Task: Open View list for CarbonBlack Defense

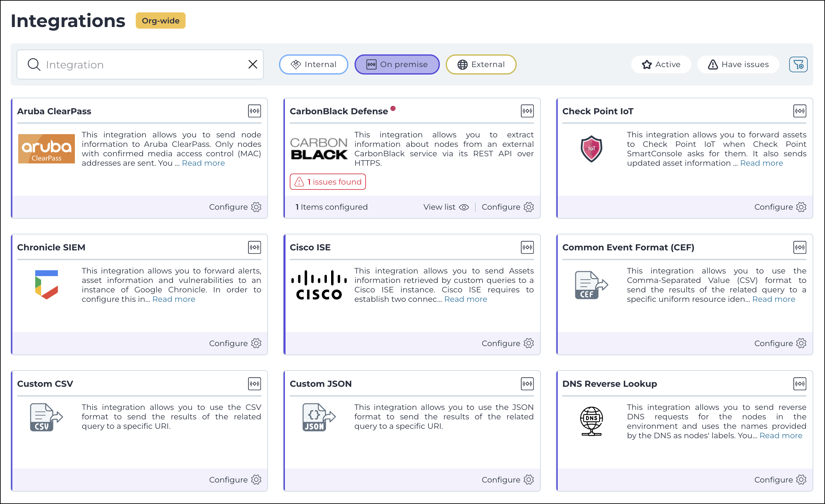Action: click(x=446, y=207)
